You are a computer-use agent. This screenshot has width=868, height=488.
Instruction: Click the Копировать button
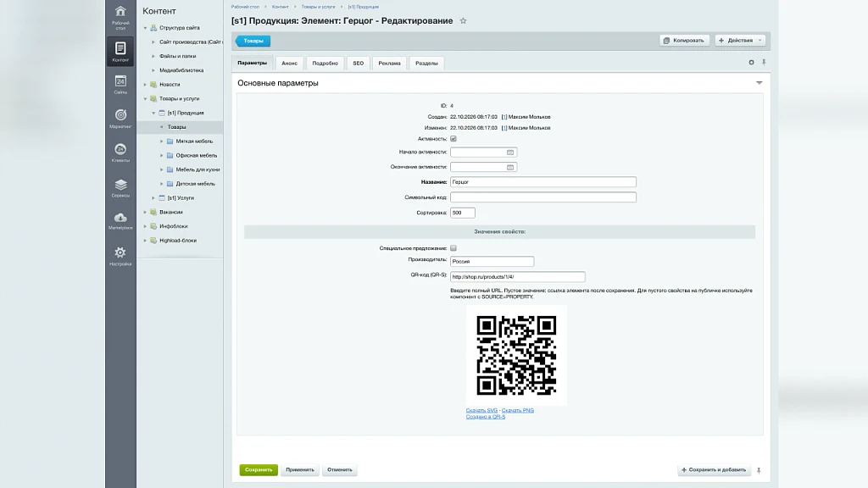pyautogui.click(x=684, y=41)
